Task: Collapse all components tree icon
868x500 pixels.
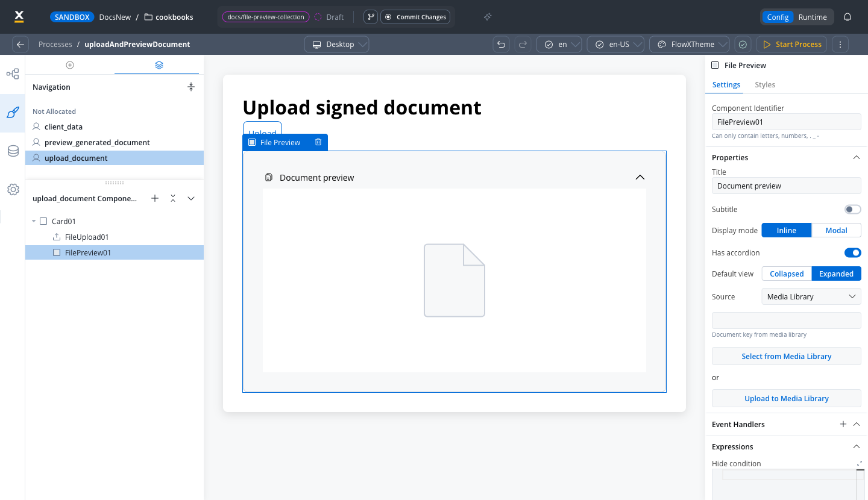Action: 173,198
